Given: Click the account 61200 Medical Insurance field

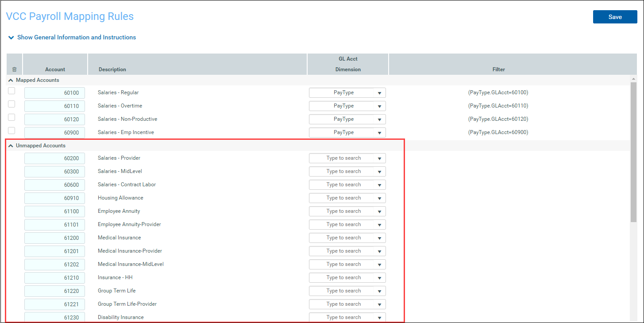Looking at the screenshot, I should (54, 238).
